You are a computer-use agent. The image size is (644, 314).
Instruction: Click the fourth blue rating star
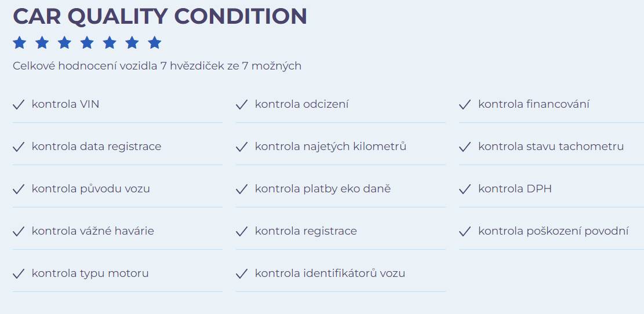[x=87, y=43]
